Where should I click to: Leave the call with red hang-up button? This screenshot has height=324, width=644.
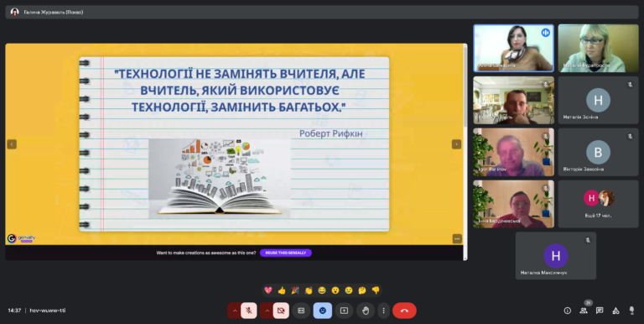404,311
